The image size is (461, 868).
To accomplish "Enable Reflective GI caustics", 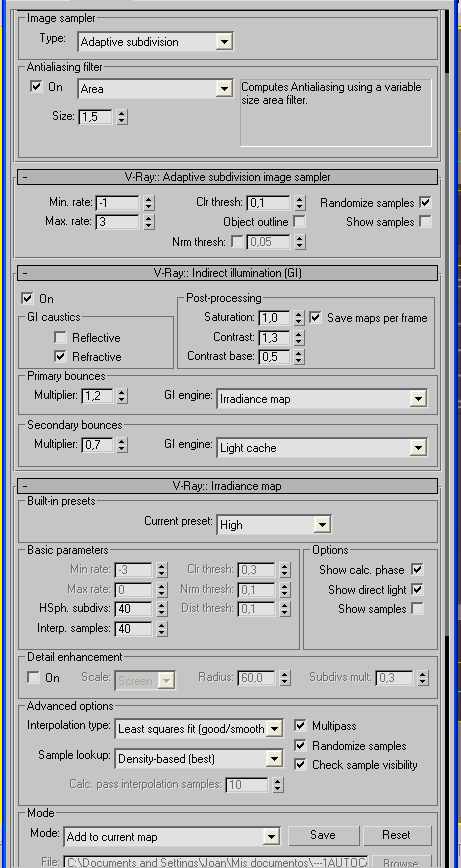I will 60,338.
